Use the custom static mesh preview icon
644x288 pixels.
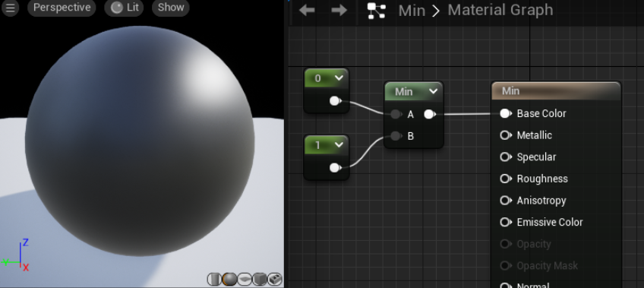pos(275,280)
